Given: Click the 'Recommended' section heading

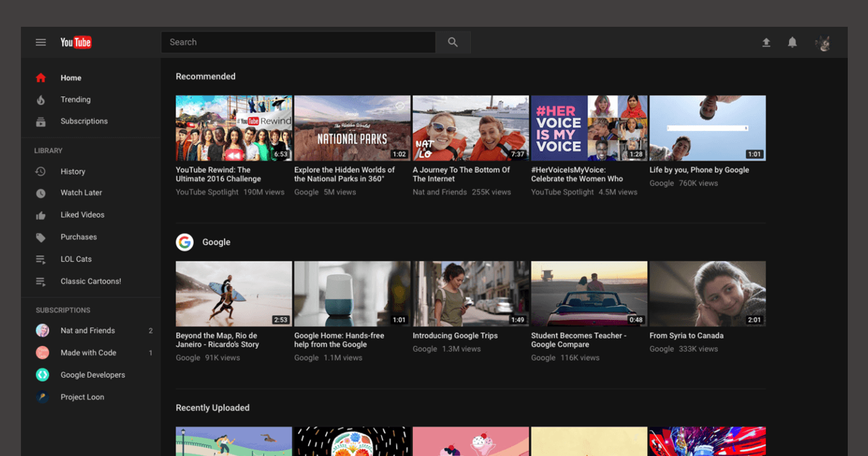Looking at the screenshot, I should (x=205, y=77).
